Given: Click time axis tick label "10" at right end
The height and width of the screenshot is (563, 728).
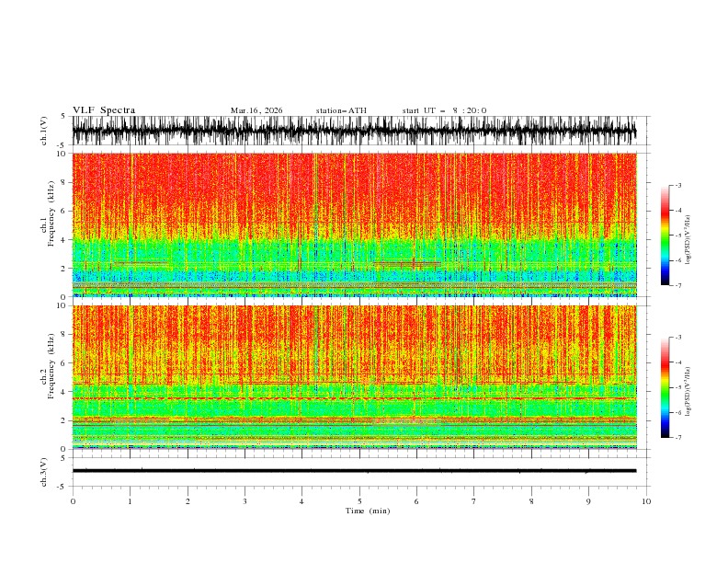Looking at the screenshot, I should pyautogui.click(x=646, y=501).
